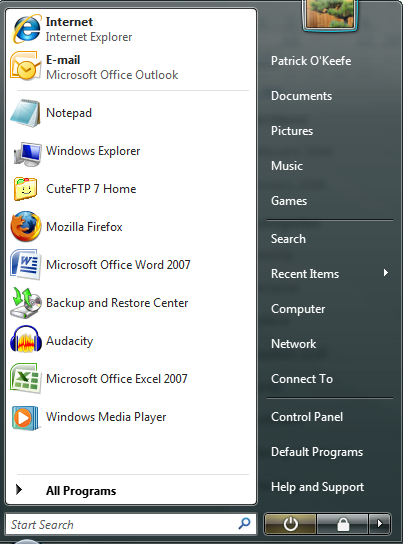Image resolution: width=403 pixels, height=544 pixels.
Task: Select Search in the right pane
Action: 288,239
